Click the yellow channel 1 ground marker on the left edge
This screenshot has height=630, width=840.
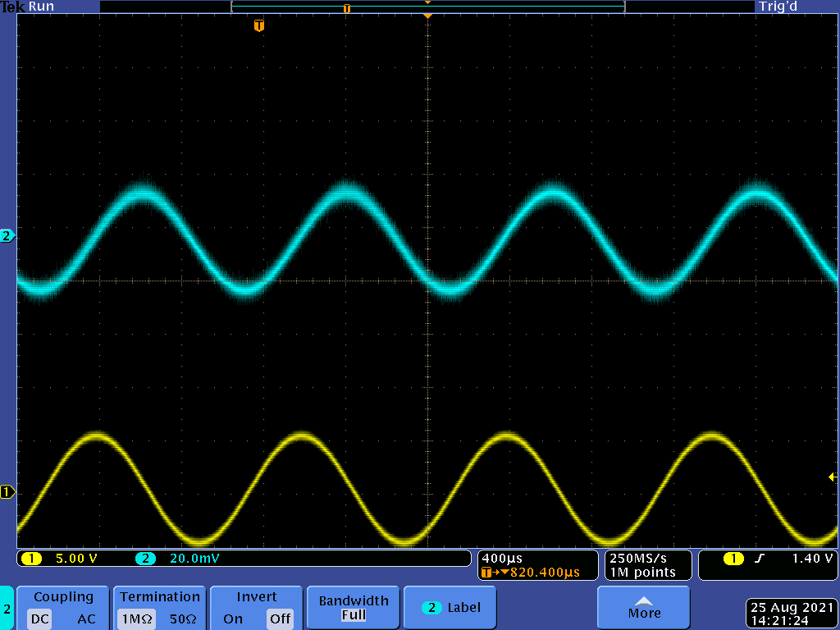pyautogui.click(x=7, y=492)
